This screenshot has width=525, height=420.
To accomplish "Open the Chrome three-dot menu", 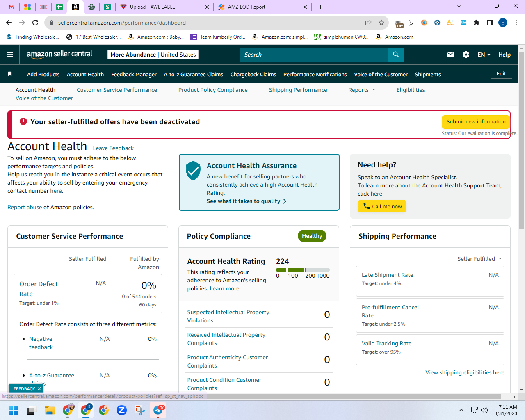I will (516, 23).
